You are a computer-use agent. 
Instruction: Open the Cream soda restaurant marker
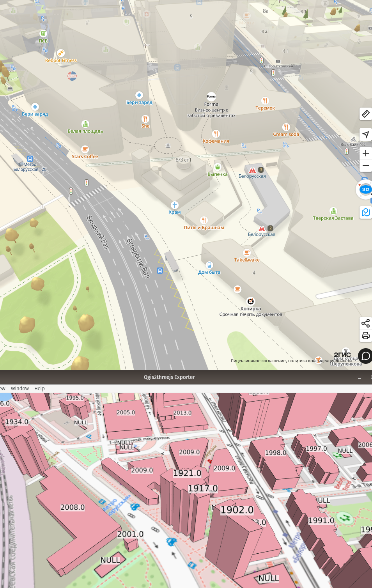click(286, 127)
